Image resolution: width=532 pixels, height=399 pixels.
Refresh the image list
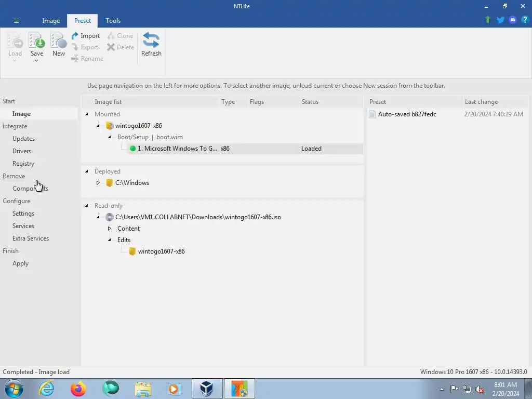pyautogui.click(x=151, y=44)
